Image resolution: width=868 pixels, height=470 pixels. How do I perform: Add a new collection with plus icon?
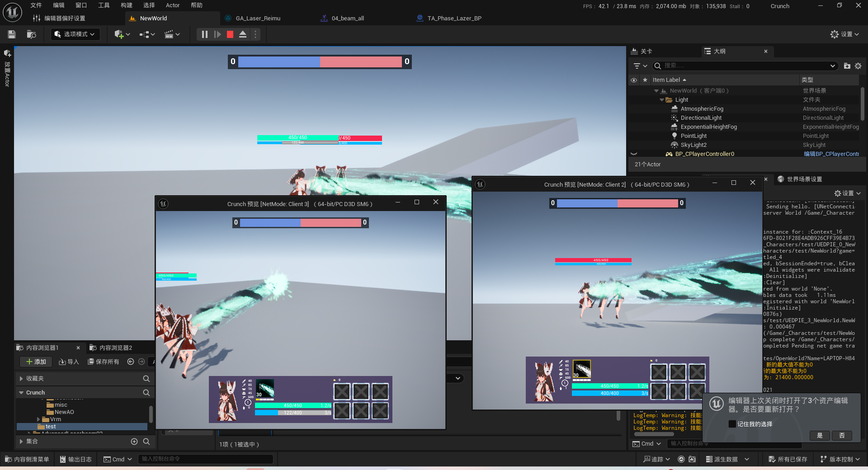[x=134, y=442]
